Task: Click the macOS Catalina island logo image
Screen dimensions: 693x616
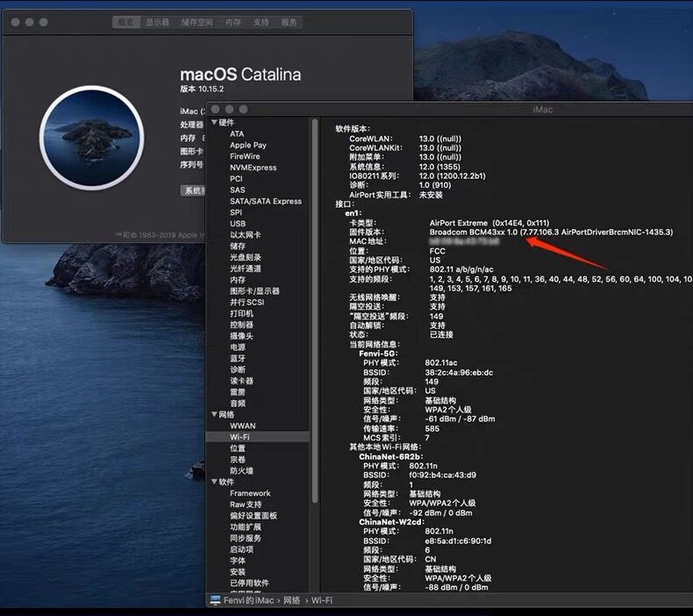Action: [92, 138]
